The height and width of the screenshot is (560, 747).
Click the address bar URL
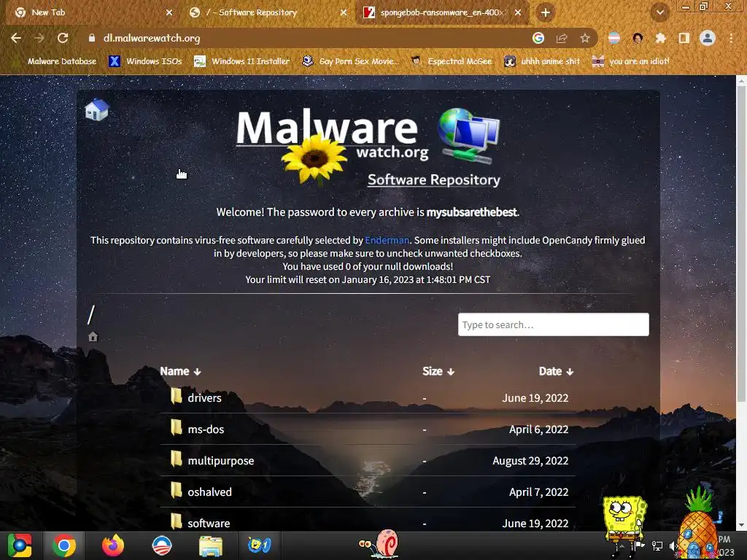tap(152, 38)
